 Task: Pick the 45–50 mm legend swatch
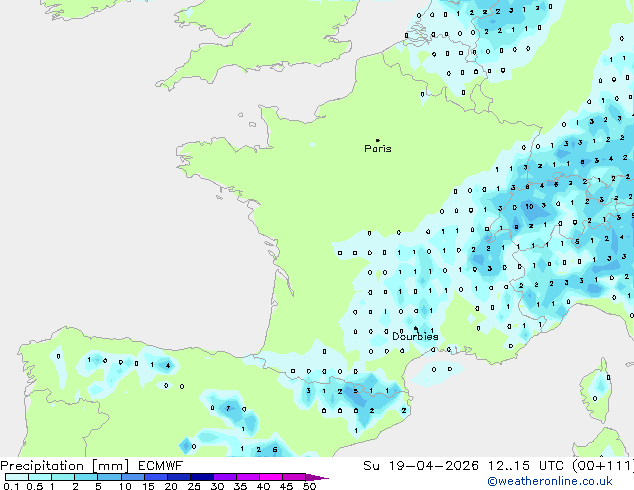pos(294,477)
